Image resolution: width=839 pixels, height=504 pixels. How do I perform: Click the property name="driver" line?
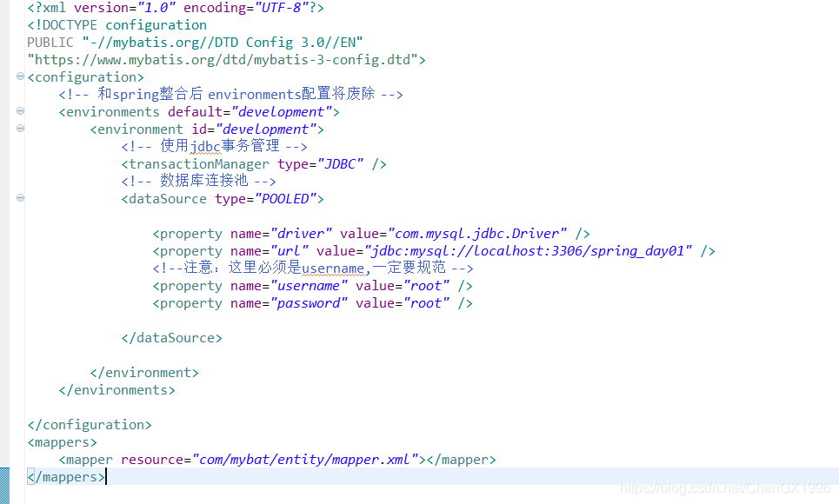[371, 233]
